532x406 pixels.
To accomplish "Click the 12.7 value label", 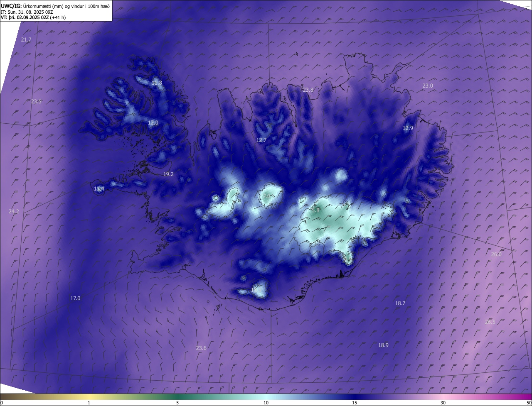I will point(261,140).
